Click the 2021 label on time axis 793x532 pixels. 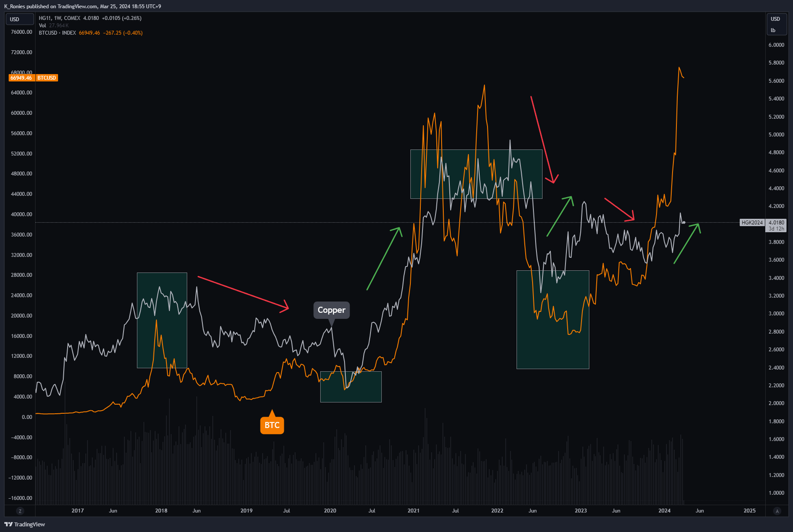point(413,511)
